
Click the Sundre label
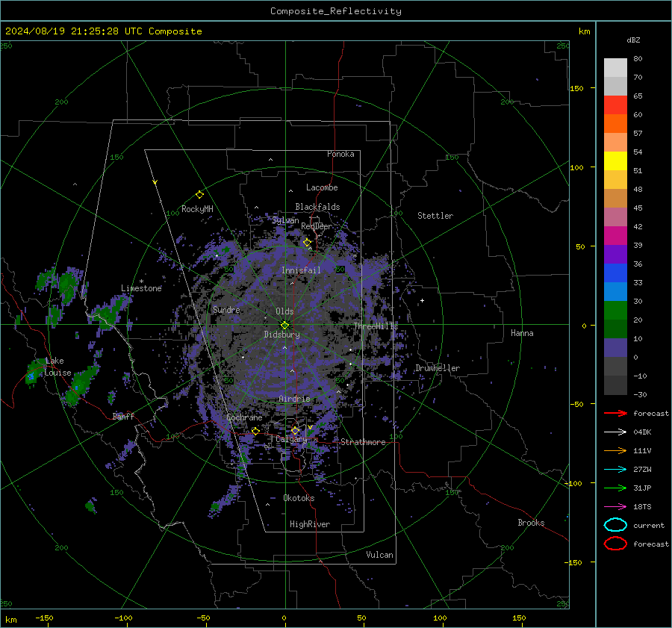coord(226,309)
